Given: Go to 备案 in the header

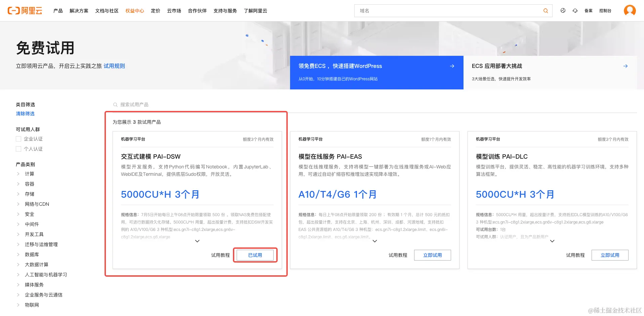Looking at the screenshot, I should coord(589,11).
